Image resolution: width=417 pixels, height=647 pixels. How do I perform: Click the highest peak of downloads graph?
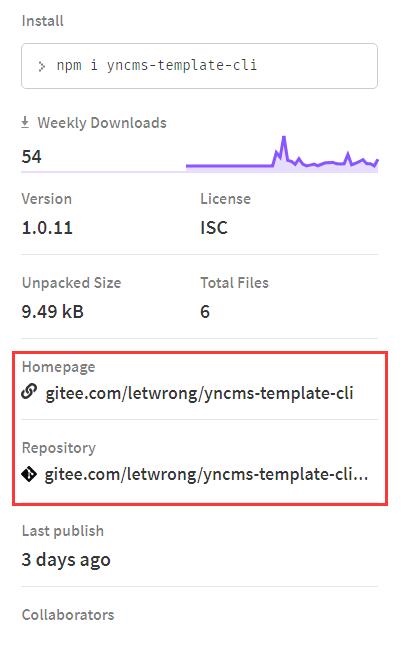coord(284,139)
